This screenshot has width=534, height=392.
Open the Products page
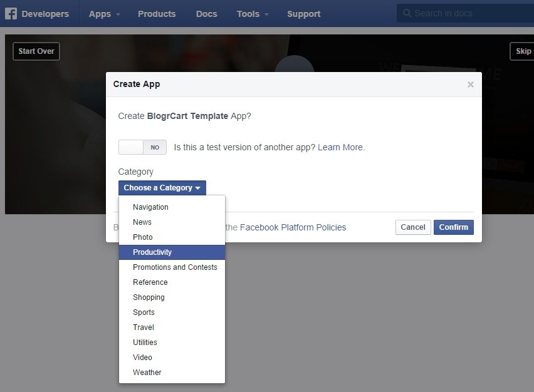pos(157,14)
